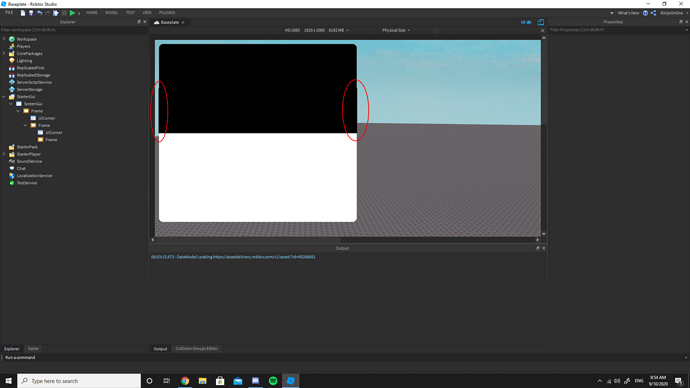The height and width of the screenshot is (388, 690).
Task: Click the Undo arrow icon
Action: 39,13
